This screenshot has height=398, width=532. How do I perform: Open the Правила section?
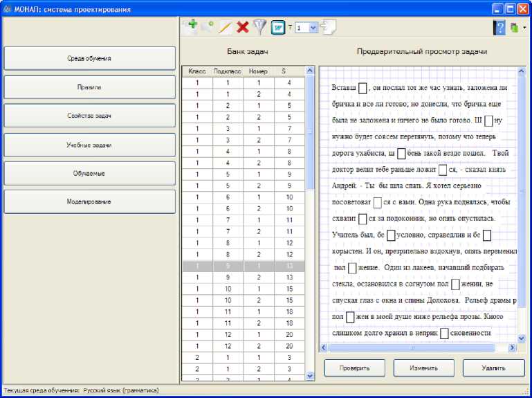[90, 87]
